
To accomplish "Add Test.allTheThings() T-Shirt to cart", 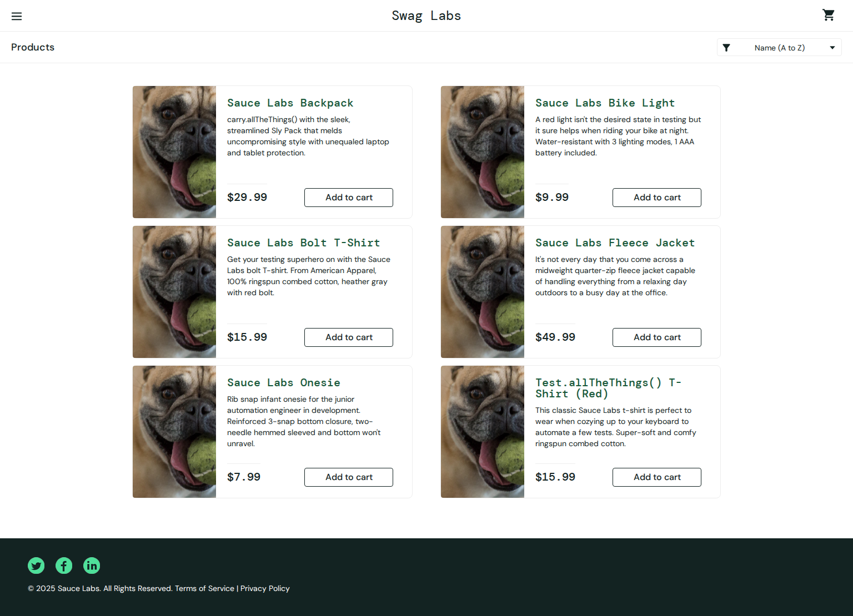I will pos(656,477).
